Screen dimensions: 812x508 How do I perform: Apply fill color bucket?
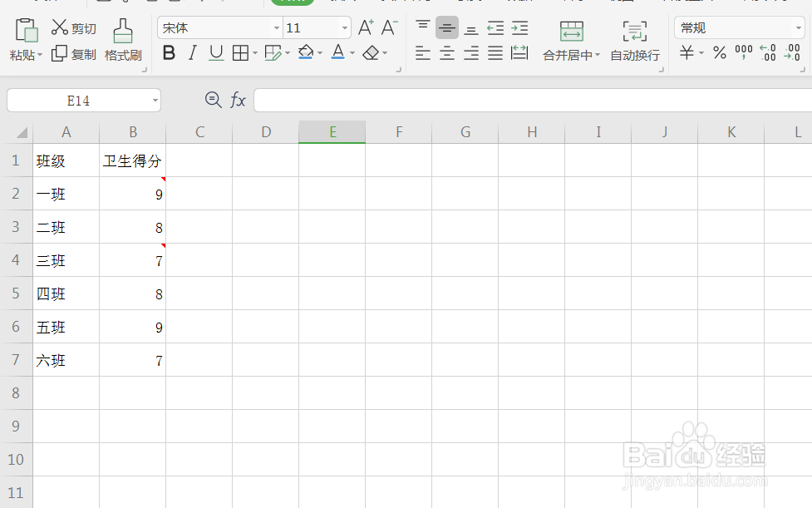coord(306,52)
